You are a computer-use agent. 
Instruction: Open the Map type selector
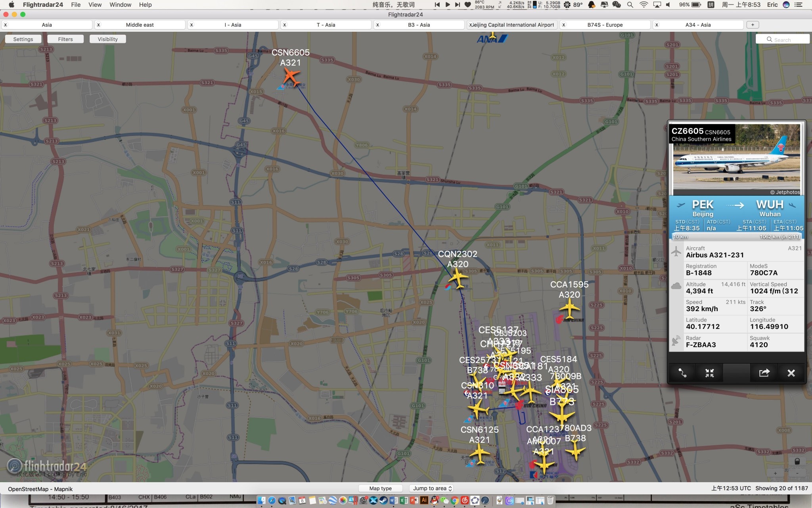pos(381,488)
